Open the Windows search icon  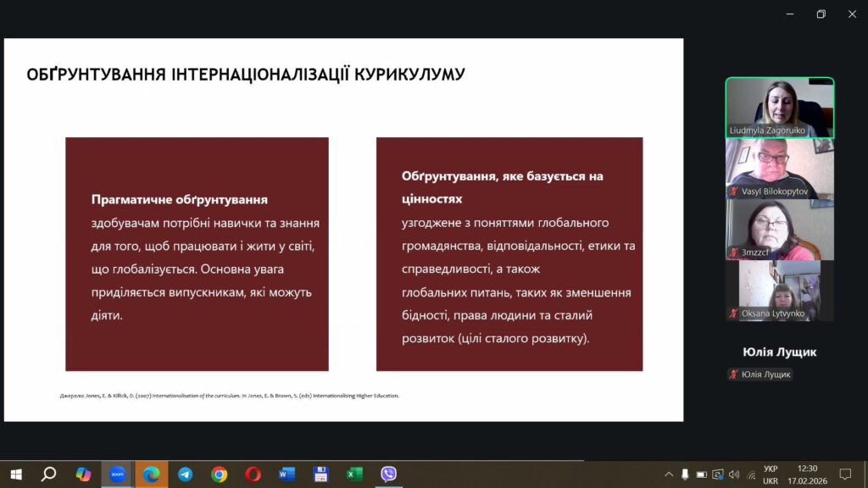[48, 474]
